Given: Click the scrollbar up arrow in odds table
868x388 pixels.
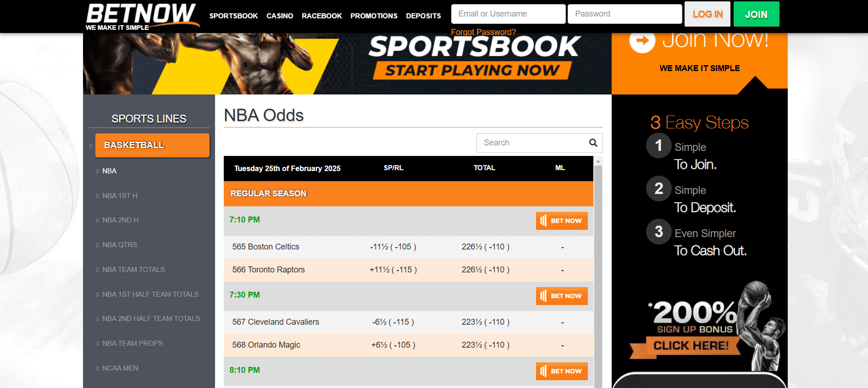Looking at the screenshot, I should (598, 161).
